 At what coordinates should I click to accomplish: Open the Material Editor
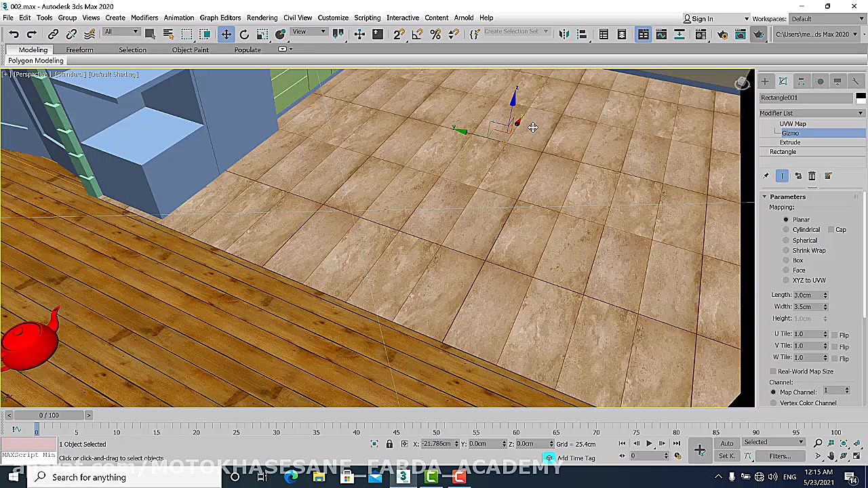click(x=701, y=35)
